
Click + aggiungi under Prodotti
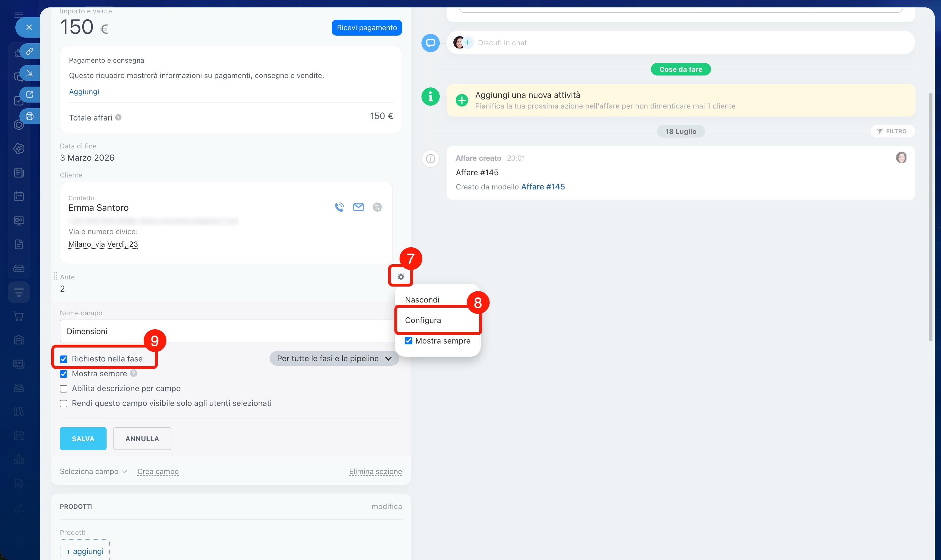point(85,551)
